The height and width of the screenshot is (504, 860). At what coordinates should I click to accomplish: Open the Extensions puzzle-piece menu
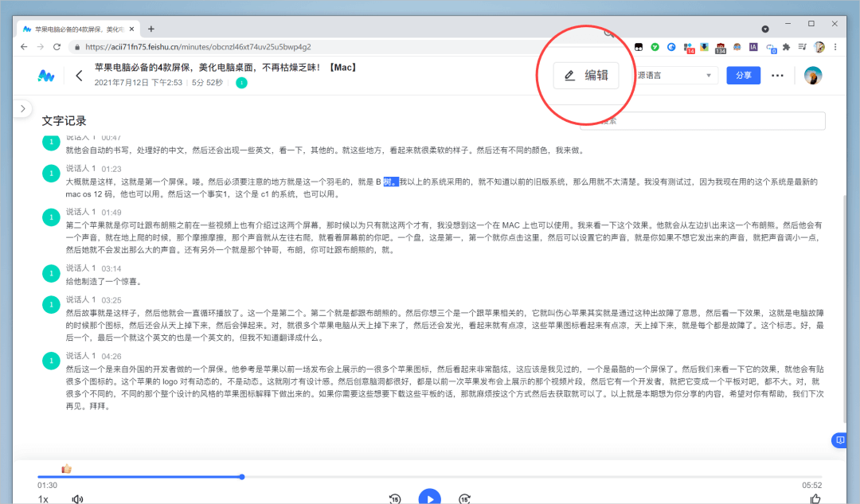click(x=787, y=47)
